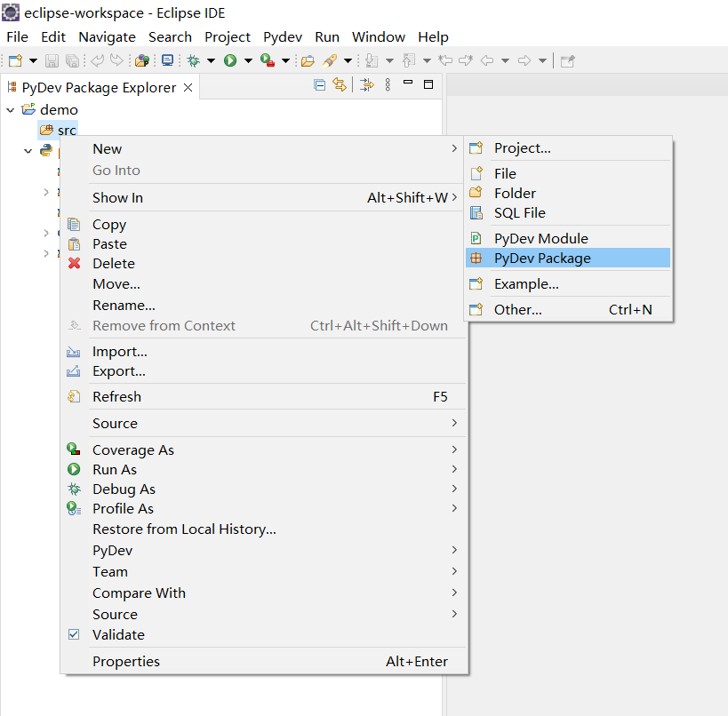Click Delete with red X icon
Viewport: 728px width, 716px height.
[x=264, y=264]
